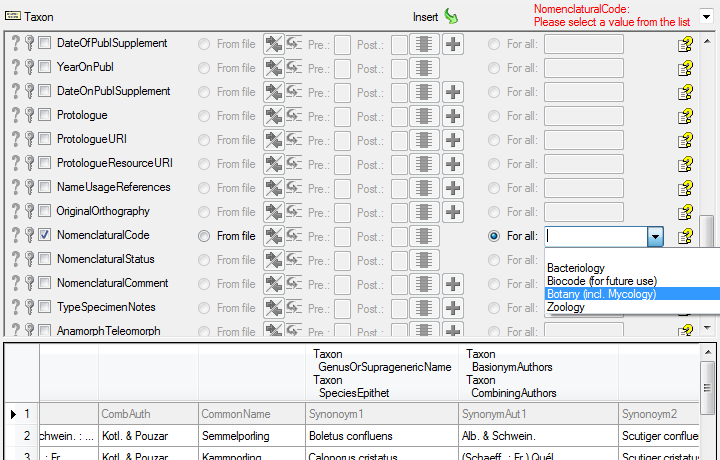Click the 'Boletus confluens' table cell

350,436
